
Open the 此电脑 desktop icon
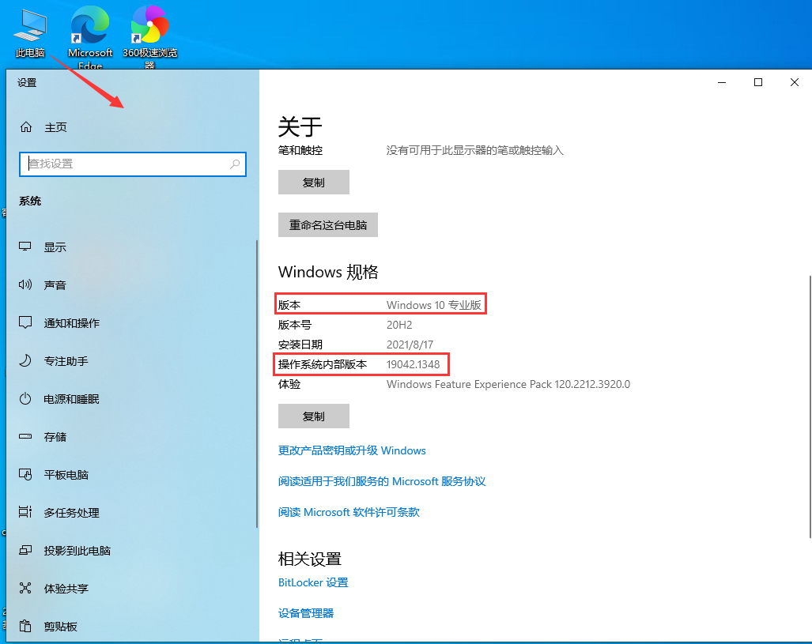click(30, 32)
